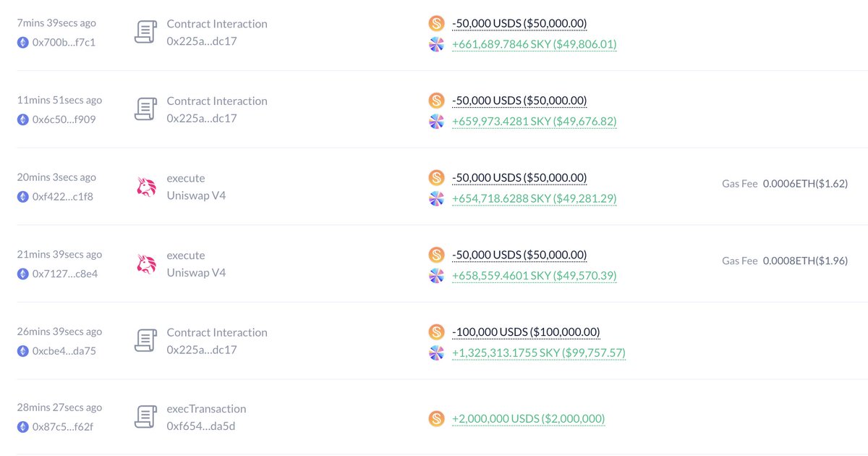Click 'execute' label in 21mins 39secs row

coord(186,256)
